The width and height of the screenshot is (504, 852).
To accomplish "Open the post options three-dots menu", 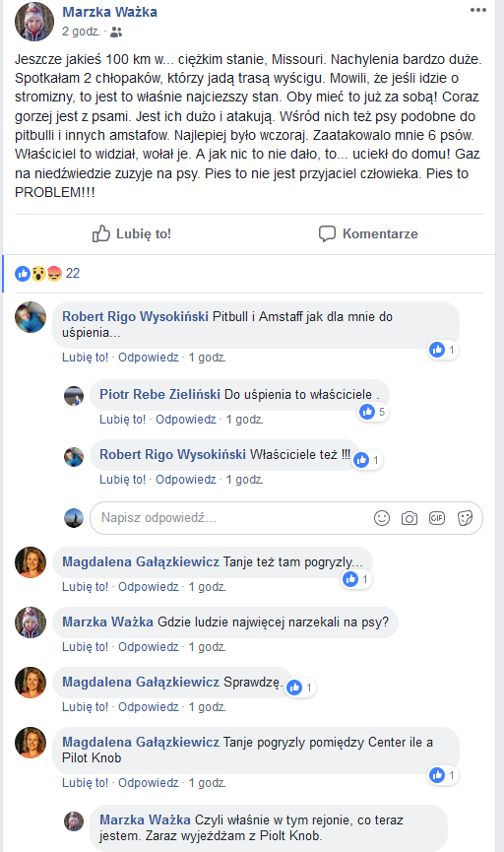I will [478, 10].
